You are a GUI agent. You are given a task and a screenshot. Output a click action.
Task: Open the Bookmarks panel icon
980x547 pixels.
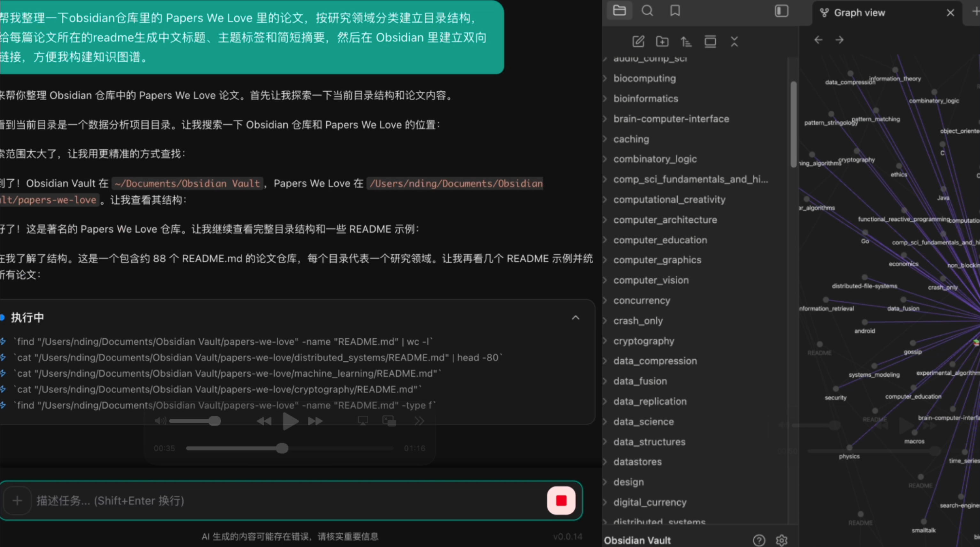click(x=675, y=10)
